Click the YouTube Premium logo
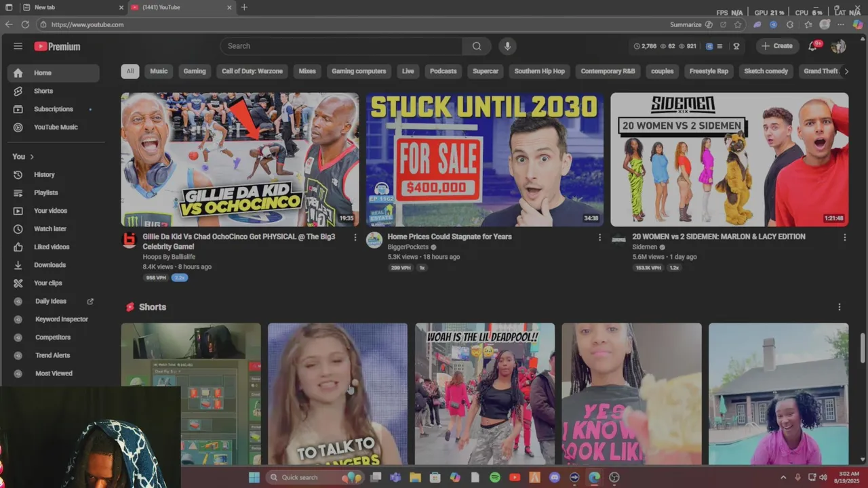Viewport: 868px width, 488px height. pyautogui.click(x=57, y=46)
